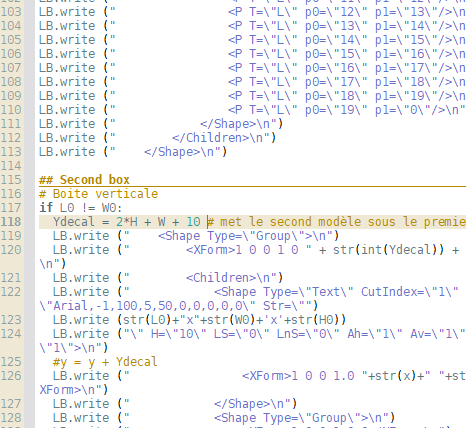The width and height of the screenshot is (466, 428).
Task: Click line number 114 in the gutter
Action: 11,166
